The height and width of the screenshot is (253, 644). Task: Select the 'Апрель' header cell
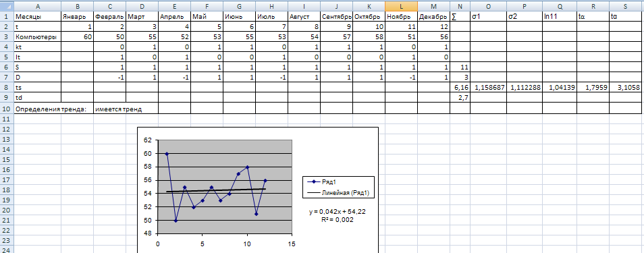click(x=174, y=16)
